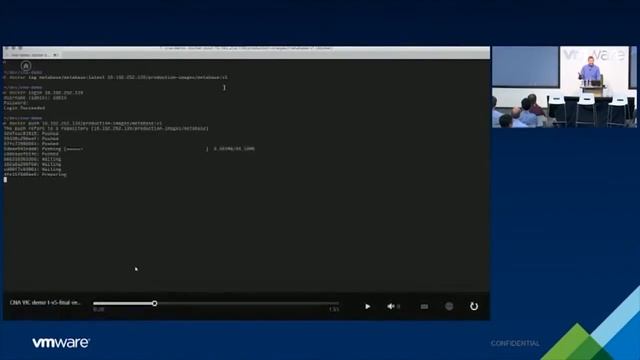
Task: Open the round settings icon in player
Action: pos(449,306)
